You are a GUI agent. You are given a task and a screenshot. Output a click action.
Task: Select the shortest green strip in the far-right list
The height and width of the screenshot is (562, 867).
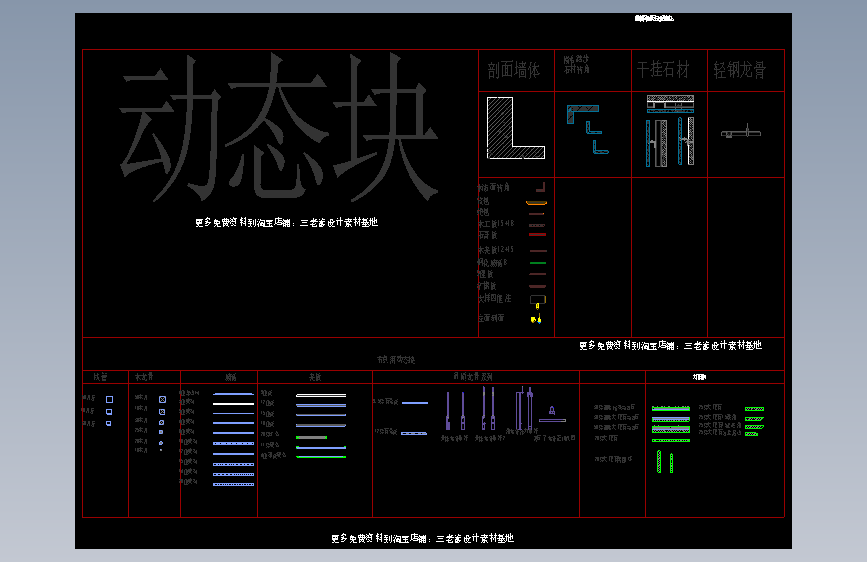pos(751,434)
